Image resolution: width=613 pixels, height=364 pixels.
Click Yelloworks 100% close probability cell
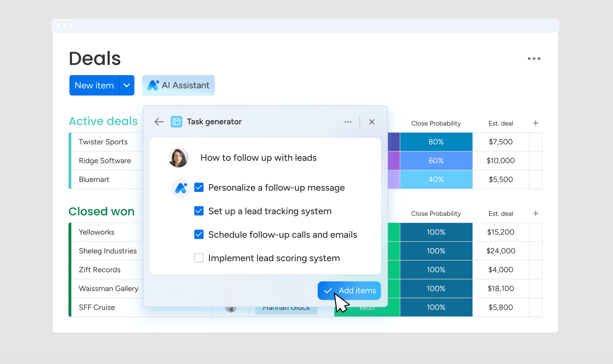point(436,232)
